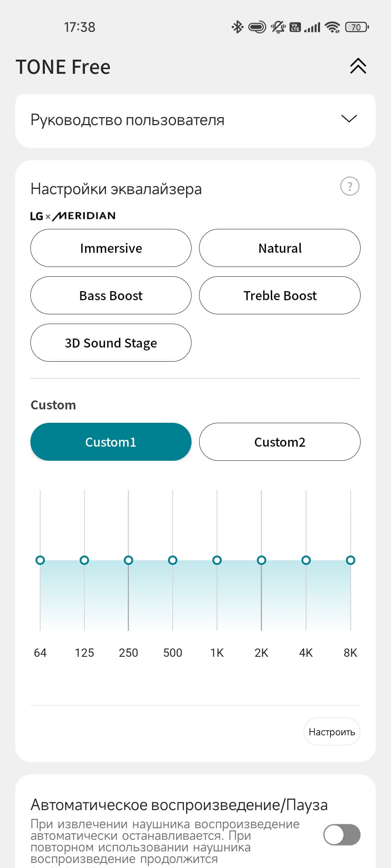Click the 1K equalizer band handle
Screen dimensions: 391x868
click(217, 560)
